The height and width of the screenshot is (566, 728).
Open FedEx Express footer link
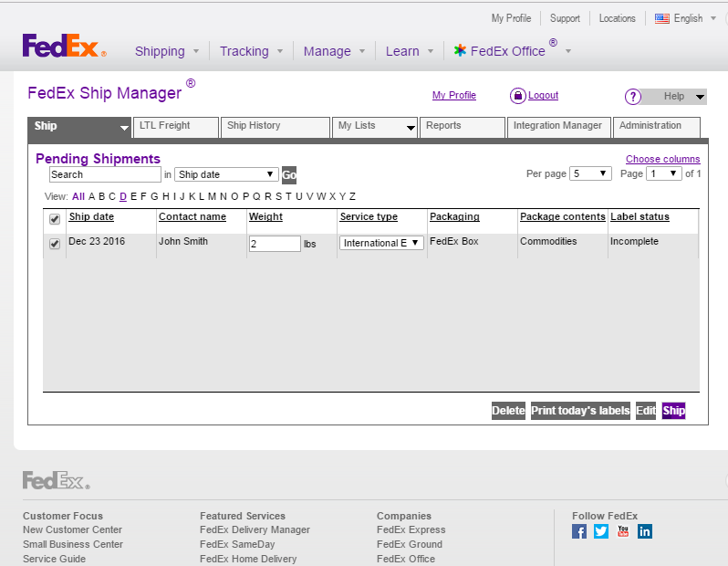(x=411, y=529)
